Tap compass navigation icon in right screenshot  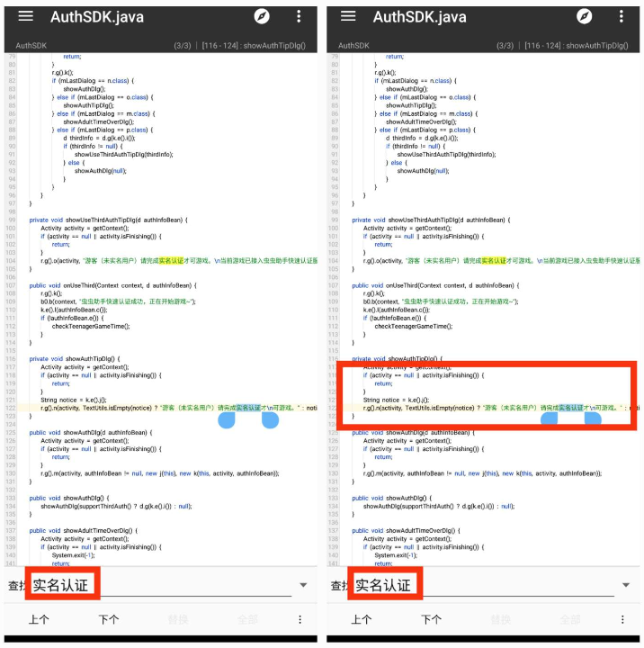(x=584, y=17)
